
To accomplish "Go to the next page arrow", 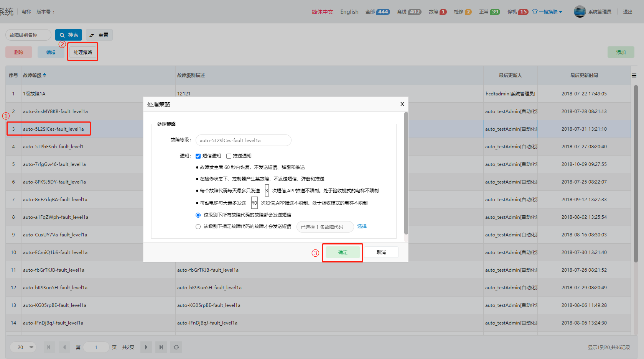I will [146, 347].
